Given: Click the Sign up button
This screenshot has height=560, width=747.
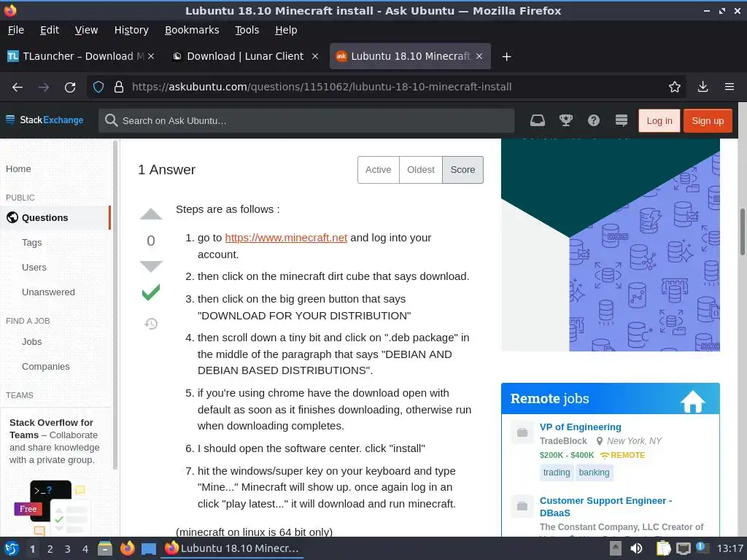Looking at the screenshot, I should click(708, 121).
